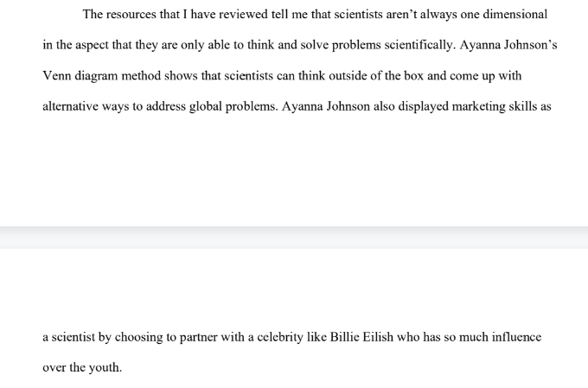The image size is (588, 388).
Task: Click on the word "Venn"
Action: pos(58,76)
